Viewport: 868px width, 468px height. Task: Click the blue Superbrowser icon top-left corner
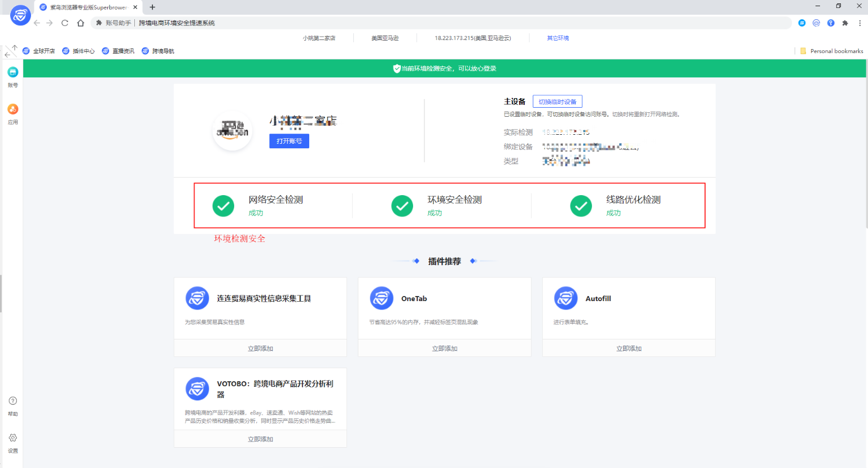(x=20, y=15)
